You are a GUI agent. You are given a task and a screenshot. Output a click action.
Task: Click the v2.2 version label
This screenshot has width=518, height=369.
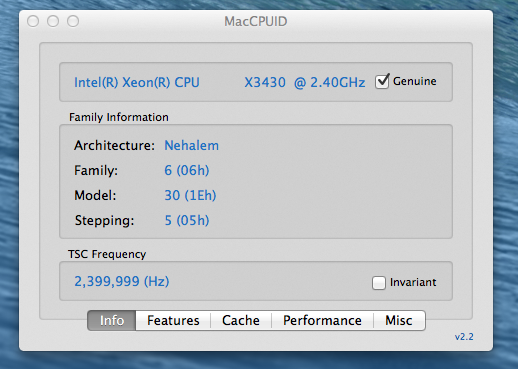tap(464, 337)
